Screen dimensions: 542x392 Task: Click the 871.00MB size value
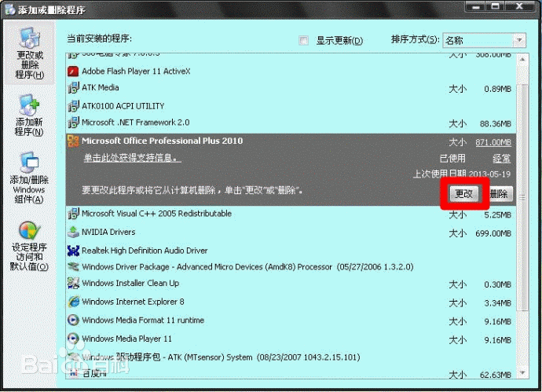[x=493, y=142]
